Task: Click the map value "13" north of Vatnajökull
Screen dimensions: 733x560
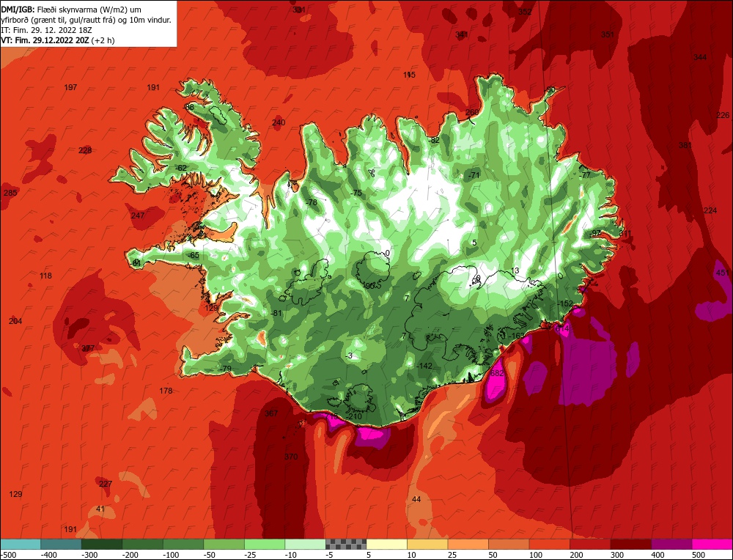Action: pyautogui.click(x=515, y=270)
